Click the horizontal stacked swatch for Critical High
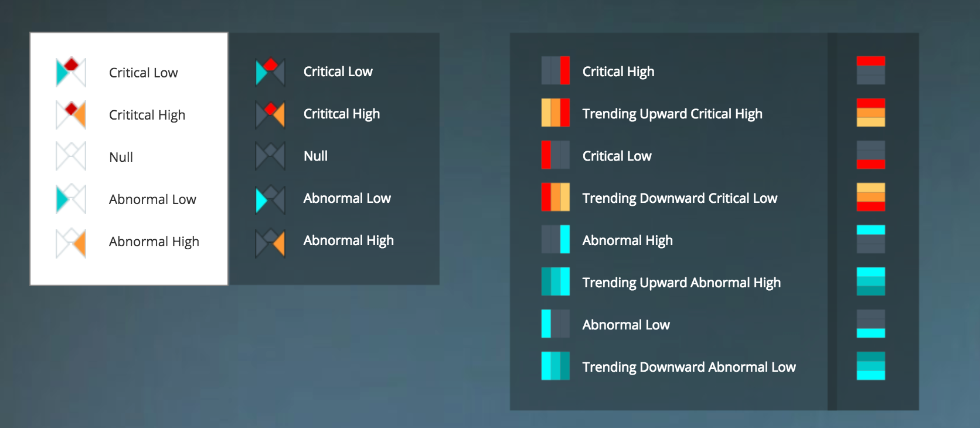 [x=871, y=70]
